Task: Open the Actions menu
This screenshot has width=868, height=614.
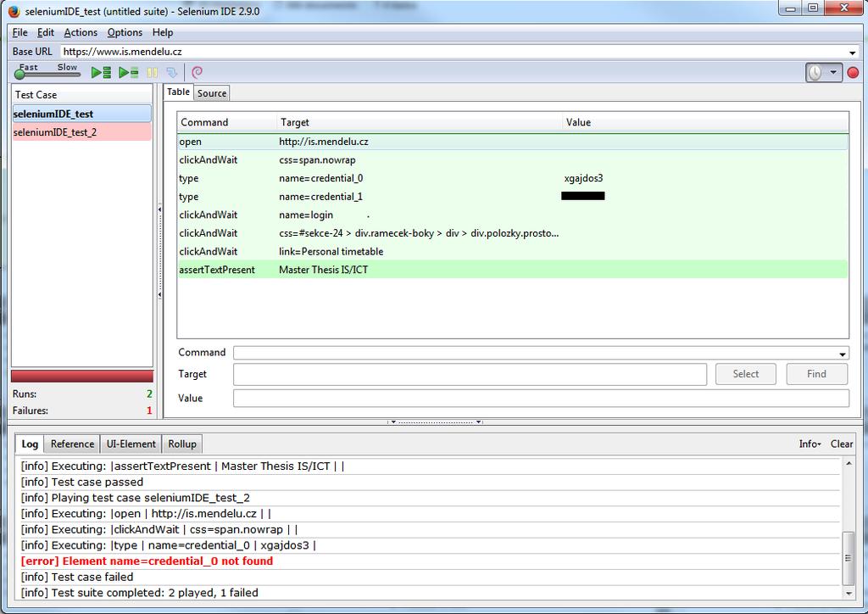Action: [81, 33]
